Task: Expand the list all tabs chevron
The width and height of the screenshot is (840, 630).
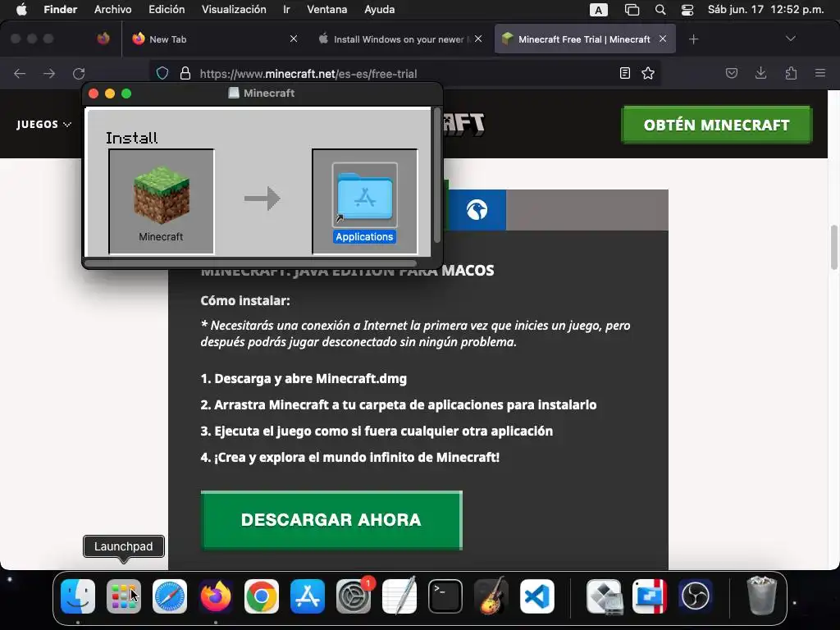Action: pos(791,39)
